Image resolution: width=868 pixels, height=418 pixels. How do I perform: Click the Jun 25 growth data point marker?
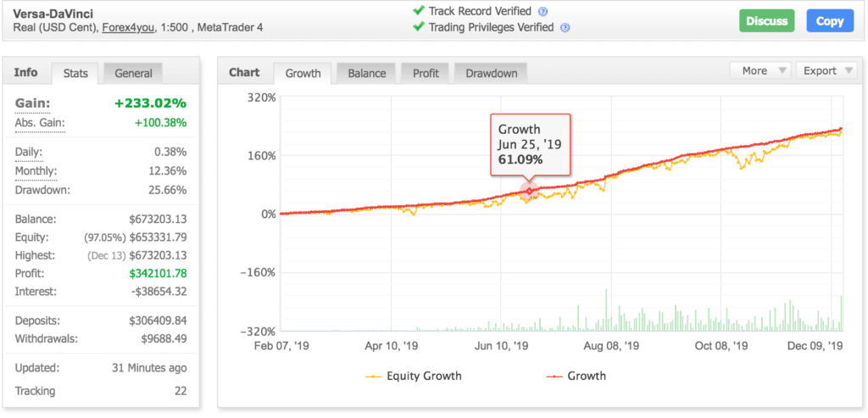coord(530,191)
